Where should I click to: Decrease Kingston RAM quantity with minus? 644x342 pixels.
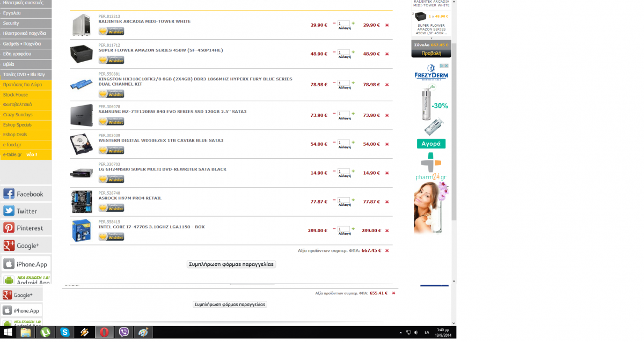click(x=334, y=83)
